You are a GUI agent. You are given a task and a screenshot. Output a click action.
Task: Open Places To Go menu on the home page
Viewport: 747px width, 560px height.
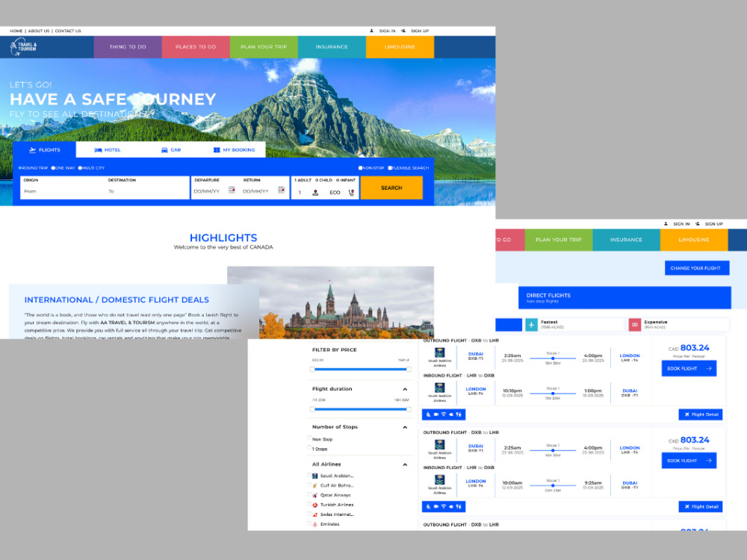(196, 47)
